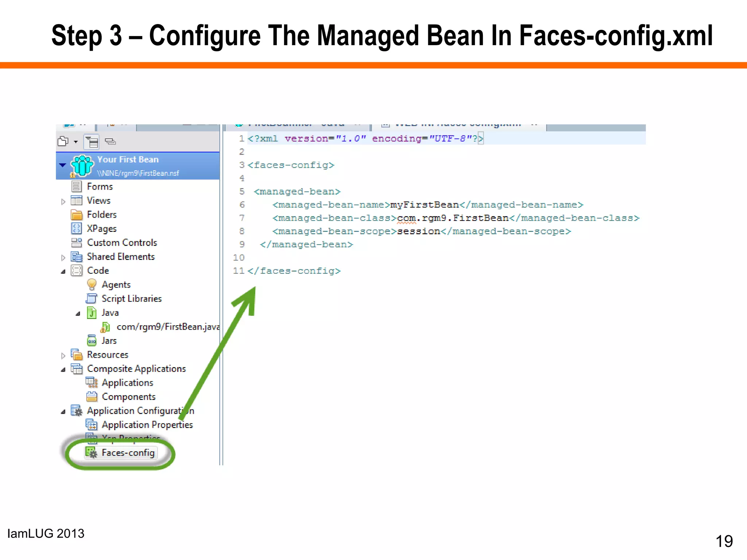Screen dimensions: 747x560
Task: Click the XPages icon in navigator
Action: click(x=76, y=229)
